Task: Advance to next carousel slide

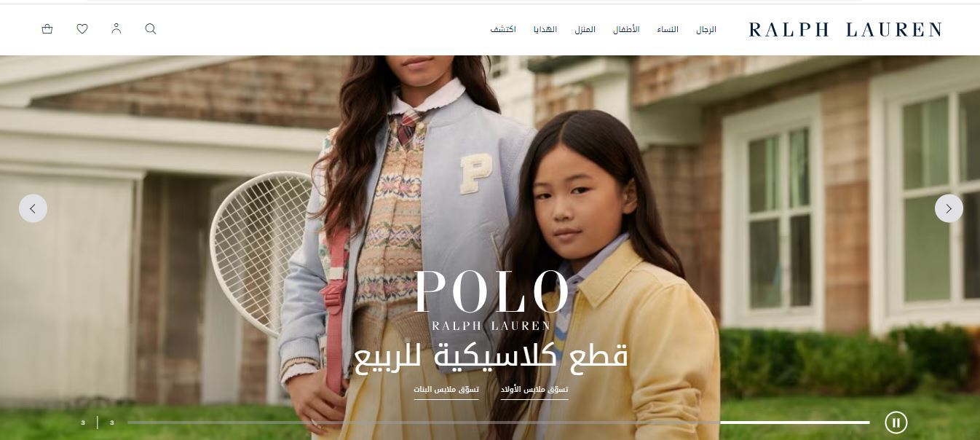Action: coord(949,208)
